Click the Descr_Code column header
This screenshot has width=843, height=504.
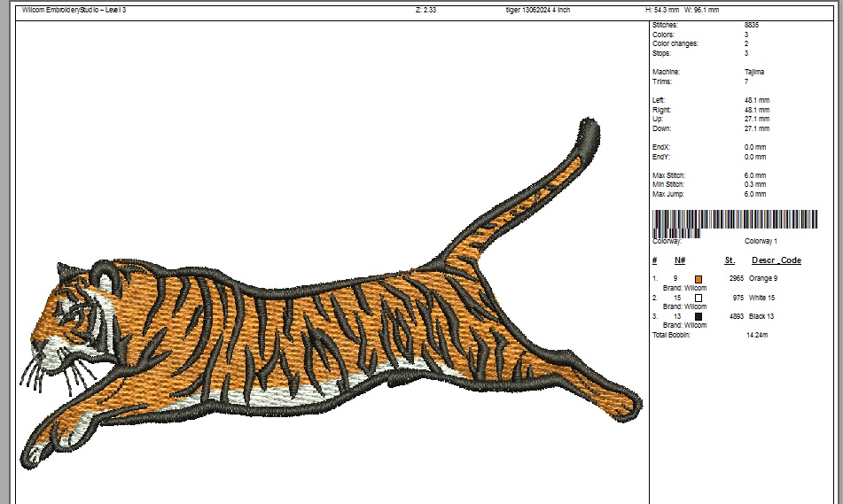click(776, 260)
